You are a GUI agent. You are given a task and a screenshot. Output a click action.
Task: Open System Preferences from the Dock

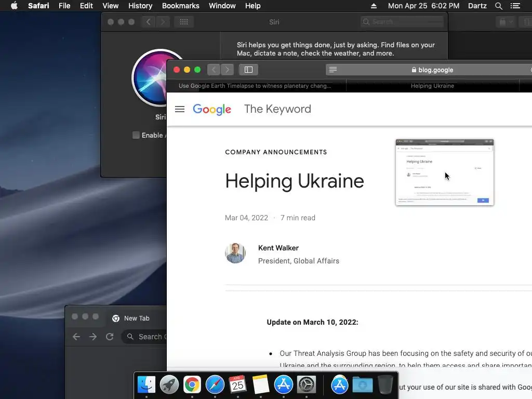pos(307,385)
